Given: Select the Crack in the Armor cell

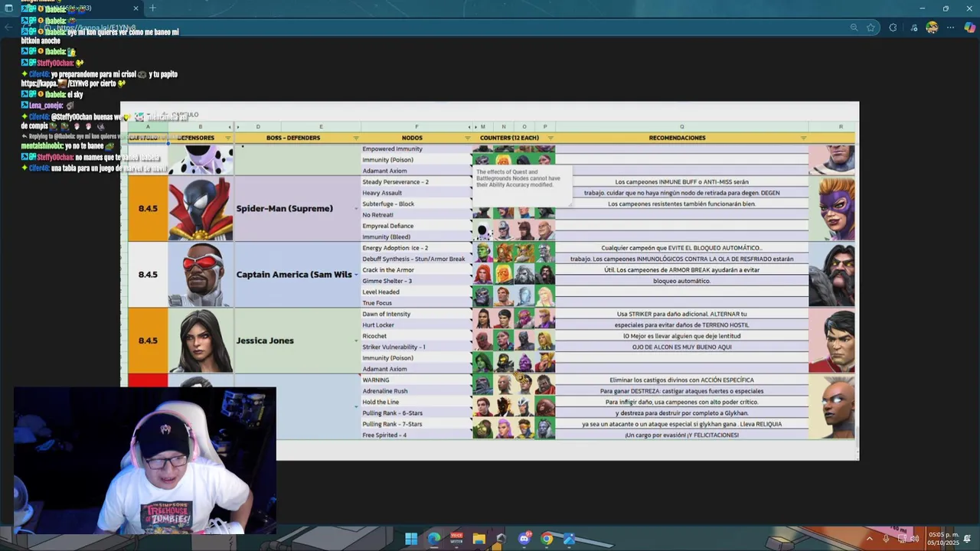Looking at the screenshot, I should 416,270.
